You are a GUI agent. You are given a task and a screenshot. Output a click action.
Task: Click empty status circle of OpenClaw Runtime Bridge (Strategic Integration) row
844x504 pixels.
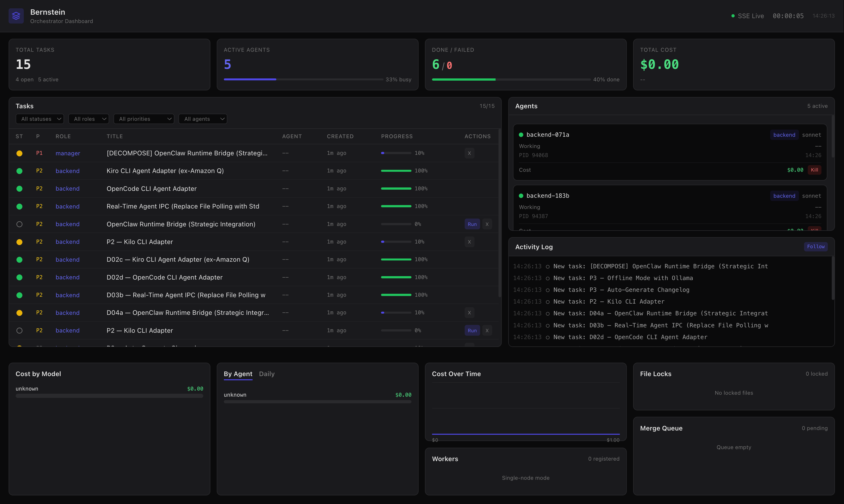(x=19, y=224)
